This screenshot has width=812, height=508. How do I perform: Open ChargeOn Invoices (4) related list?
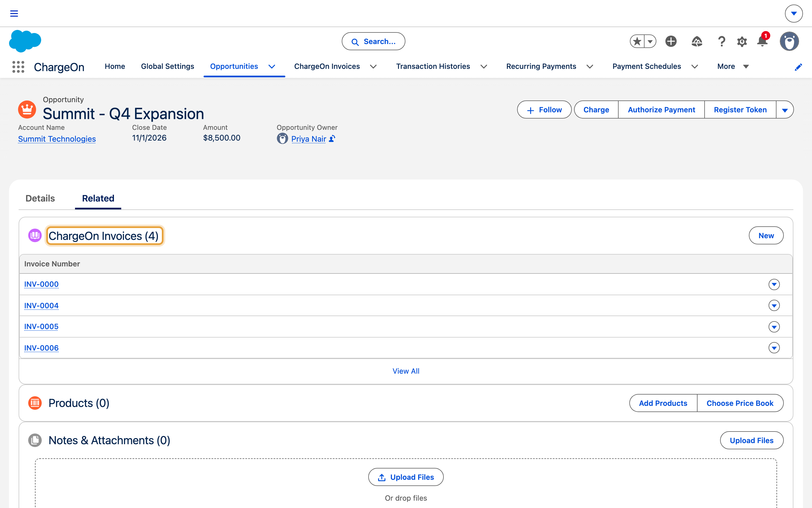[x=104, y=236]
